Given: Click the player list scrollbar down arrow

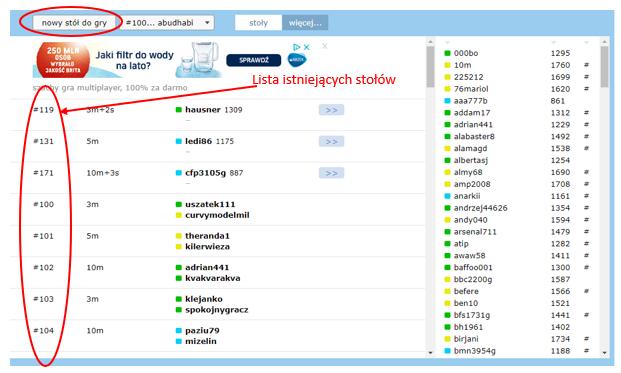Looking at the screenshot, I should click(604, 352).
